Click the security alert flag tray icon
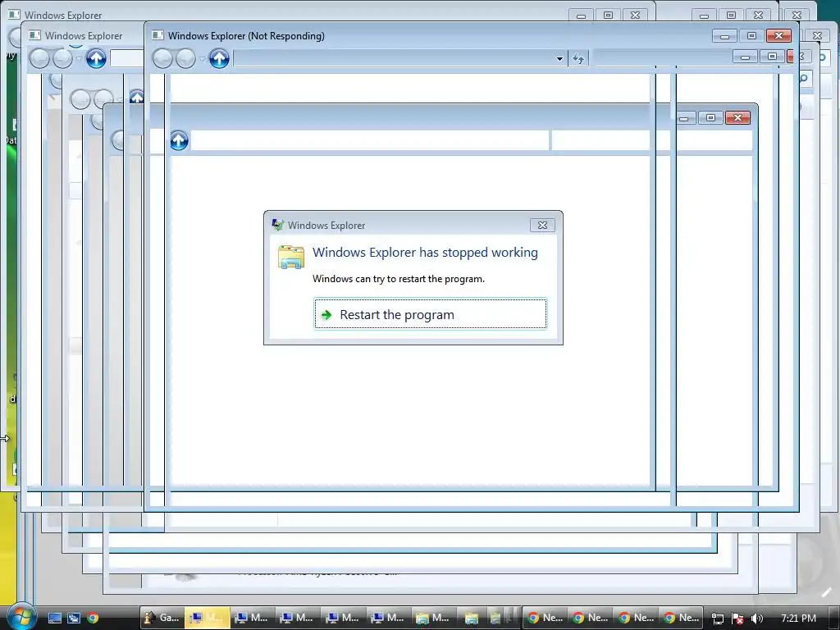840x630 pixels. (x=737, y=619)
